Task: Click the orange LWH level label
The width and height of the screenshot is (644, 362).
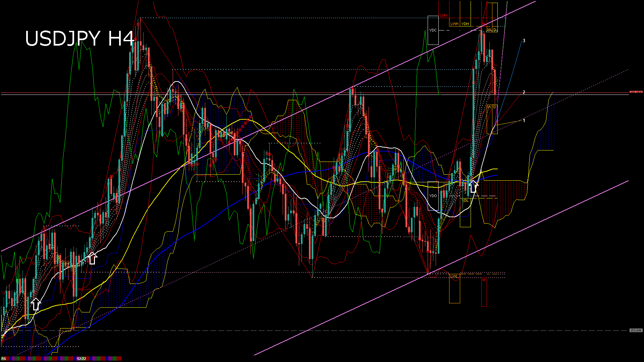Action: [454, 24]
